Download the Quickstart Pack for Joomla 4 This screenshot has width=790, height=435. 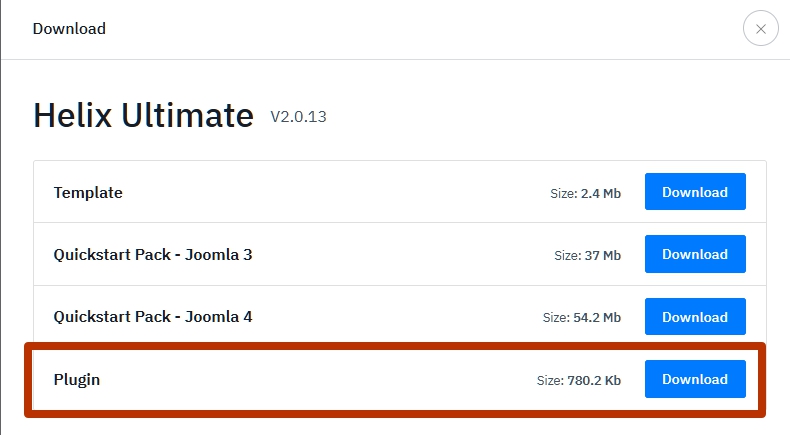pos(695,317)
